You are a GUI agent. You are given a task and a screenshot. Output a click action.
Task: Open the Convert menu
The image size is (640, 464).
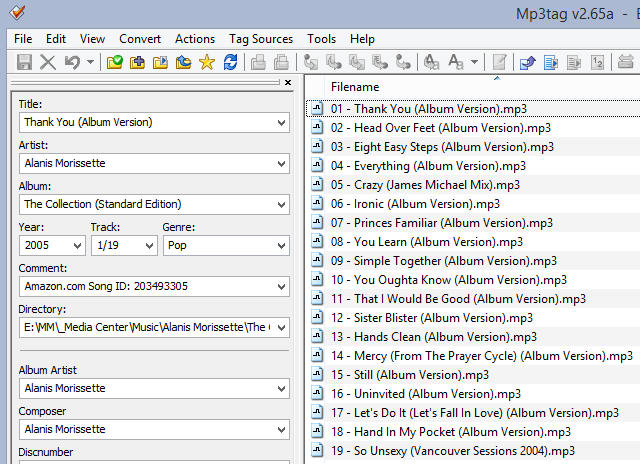140,39
